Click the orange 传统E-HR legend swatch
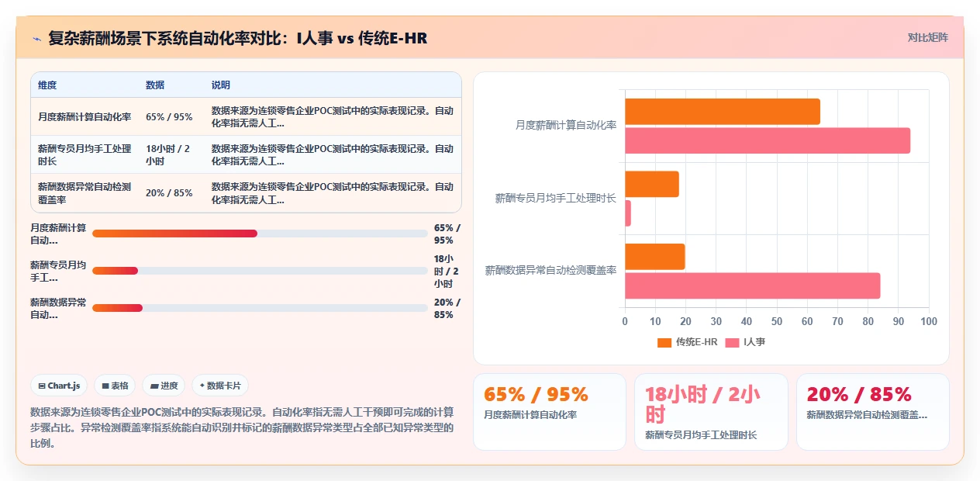Image resolution: width=980 pixels, height=481 pixels. 664,342
